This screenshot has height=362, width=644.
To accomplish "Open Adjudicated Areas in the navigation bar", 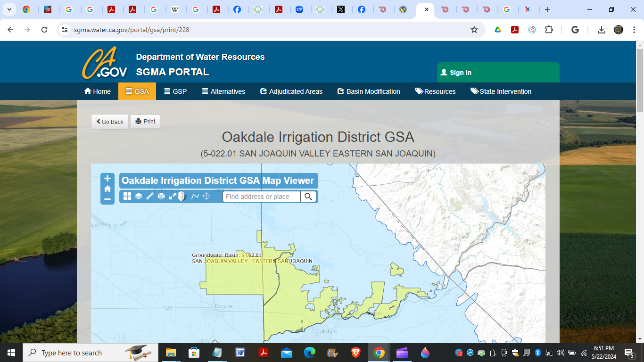I will [291, 91].
